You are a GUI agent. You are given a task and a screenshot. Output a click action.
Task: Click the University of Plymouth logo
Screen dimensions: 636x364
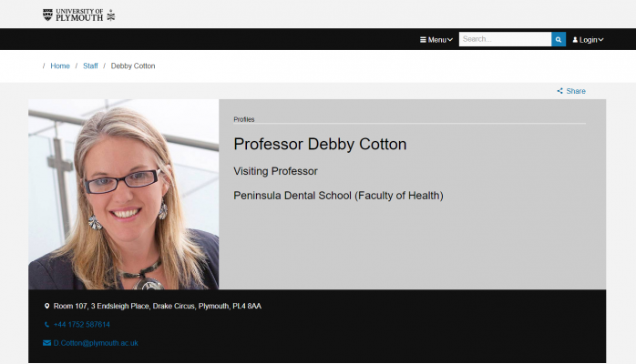point(78,15)
